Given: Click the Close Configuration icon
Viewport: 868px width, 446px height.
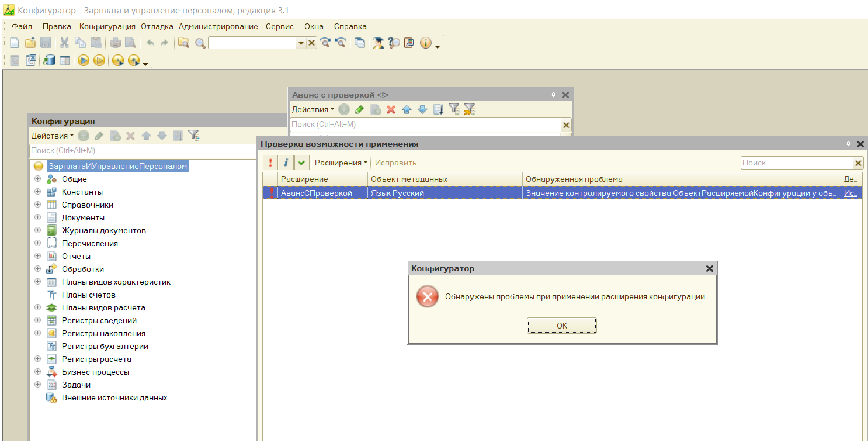Looking at the screenshot, I should [30, 60].
